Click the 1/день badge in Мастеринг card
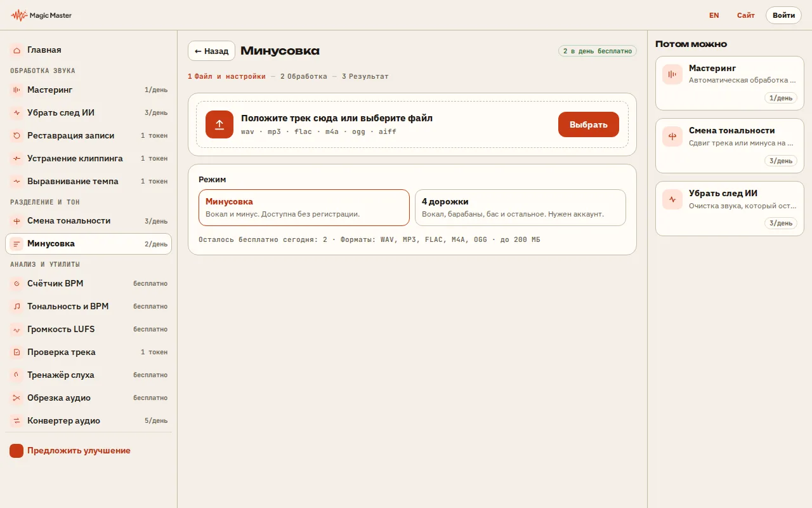The image size is (812, 508). (x=781, y=98)
